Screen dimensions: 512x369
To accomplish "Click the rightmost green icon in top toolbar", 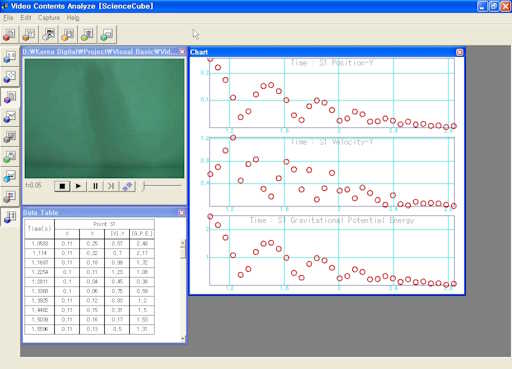I will coord(107,34).
